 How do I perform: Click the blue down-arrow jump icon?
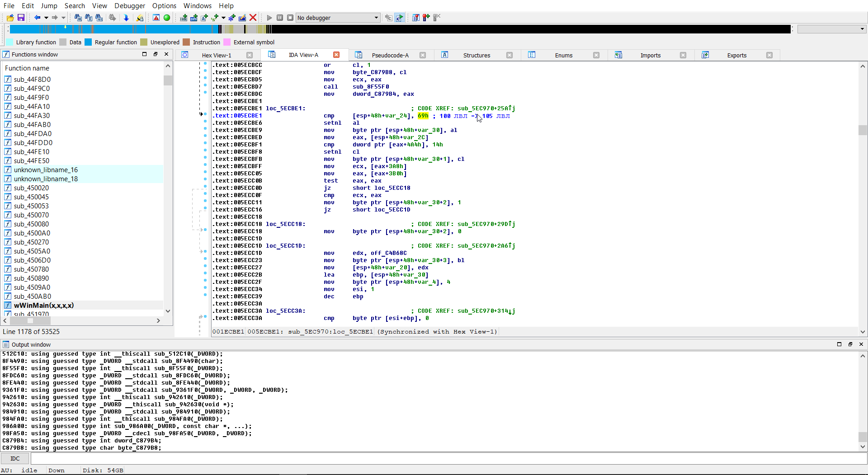[126, 18]
